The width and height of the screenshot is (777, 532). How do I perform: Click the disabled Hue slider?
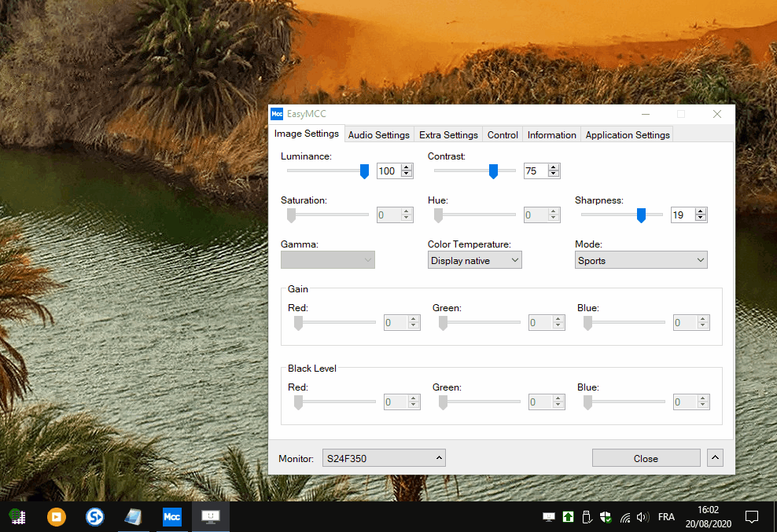click(475, 215)
